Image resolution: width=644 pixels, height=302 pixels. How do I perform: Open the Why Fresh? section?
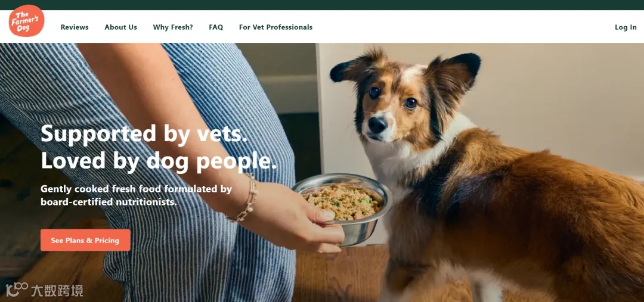click(x=173, y=27)
